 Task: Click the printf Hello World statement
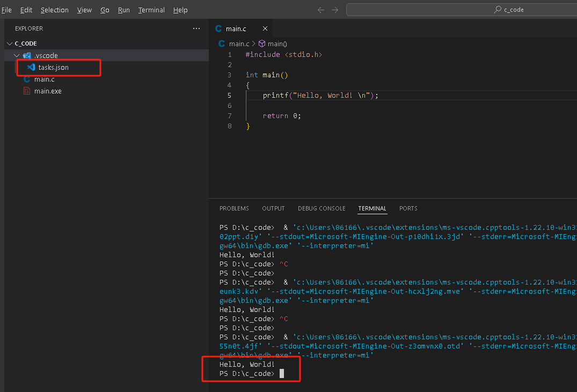coord(320,96)
